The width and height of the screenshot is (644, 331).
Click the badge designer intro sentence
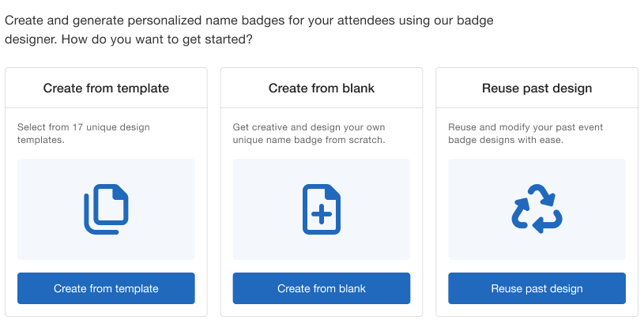point(249,20)
